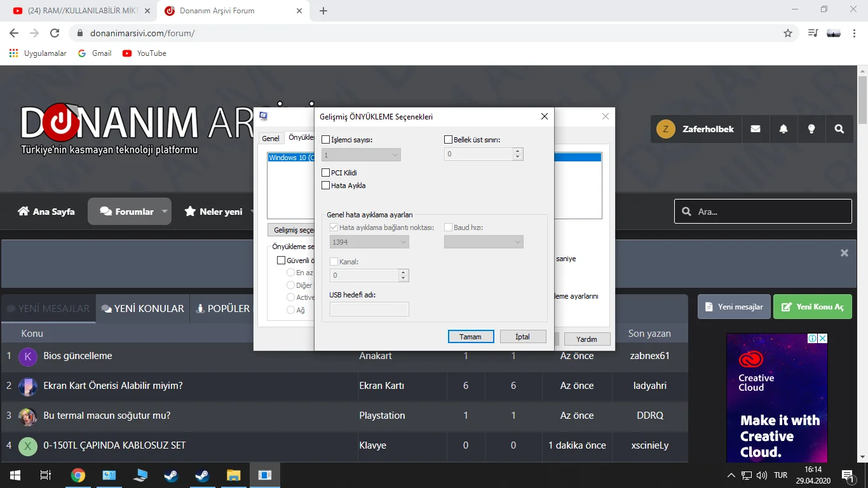Image resolution: width=868 pixels, height=488 pixels.
Task: Dismiss the forum notice with the X
Action: [x=844, y=253]
